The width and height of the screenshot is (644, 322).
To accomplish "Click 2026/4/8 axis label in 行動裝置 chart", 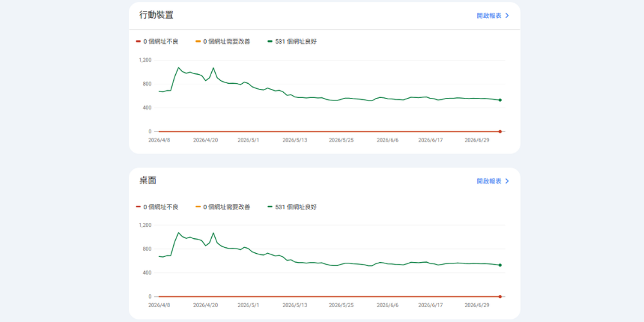I will [159, 140].
